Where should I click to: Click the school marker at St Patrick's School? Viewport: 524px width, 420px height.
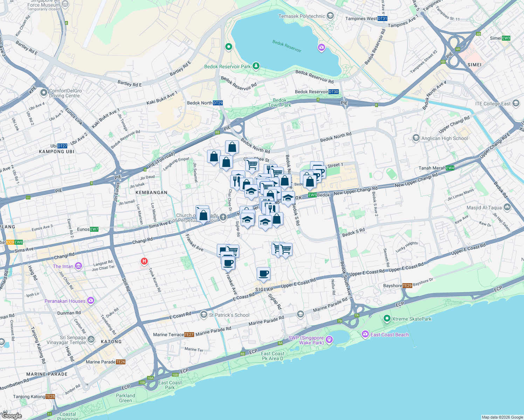point(204,315)
